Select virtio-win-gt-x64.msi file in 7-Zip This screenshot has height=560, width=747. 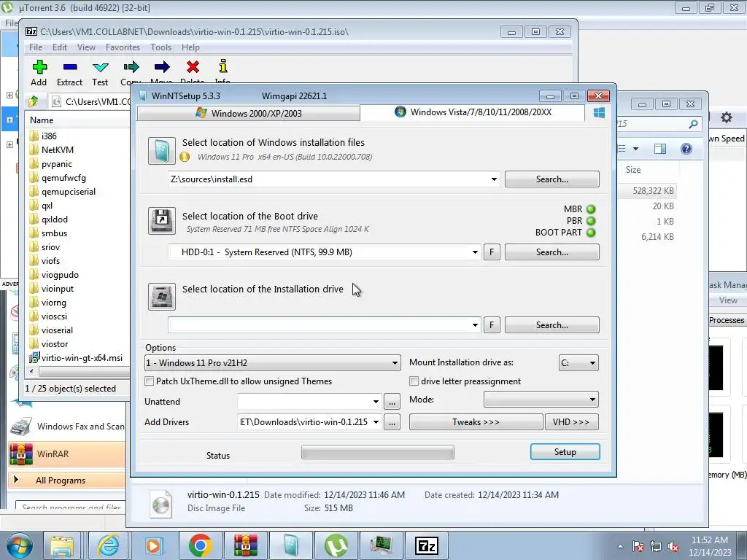coord(75,358)
